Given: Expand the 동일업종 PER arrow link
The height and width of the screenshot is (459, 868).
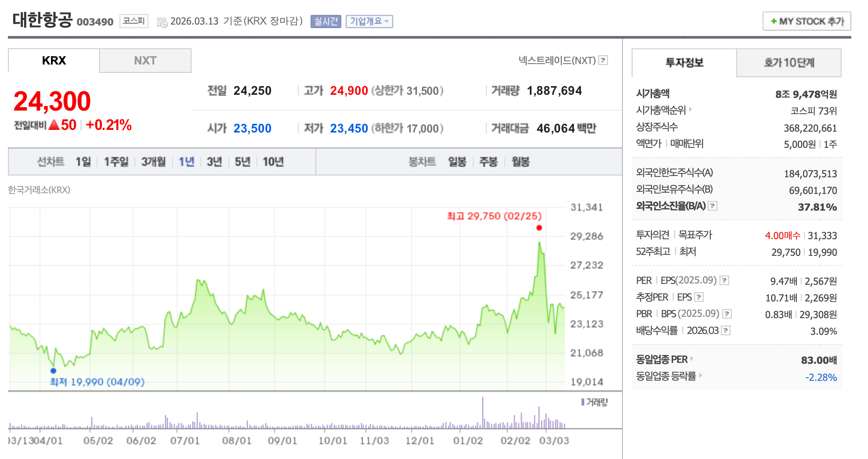Looking at the screenshot, I should [692, 358].
